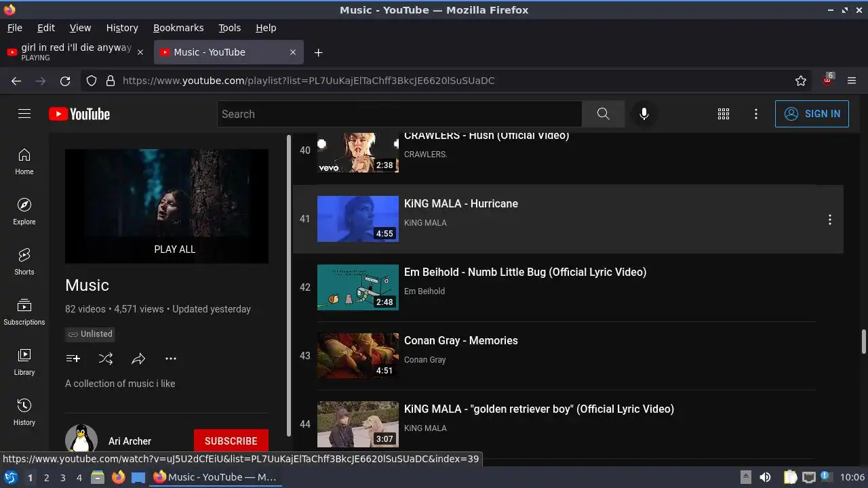Click PLAY ALL on playlist cover
Viewport: 868px width, 488px height.
(x=175, y=249)
